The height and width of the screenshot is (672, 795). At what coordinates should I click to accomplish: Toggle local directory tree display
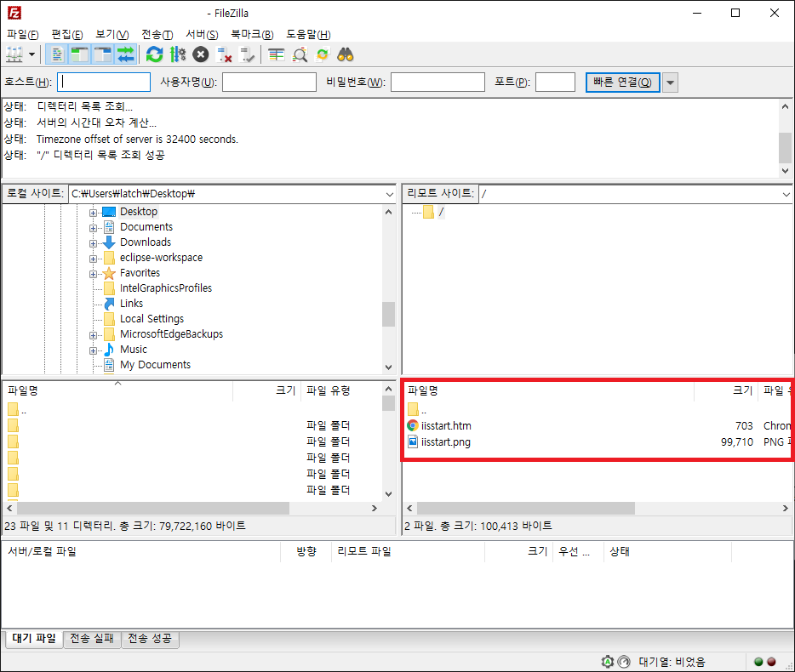(80, 54)
